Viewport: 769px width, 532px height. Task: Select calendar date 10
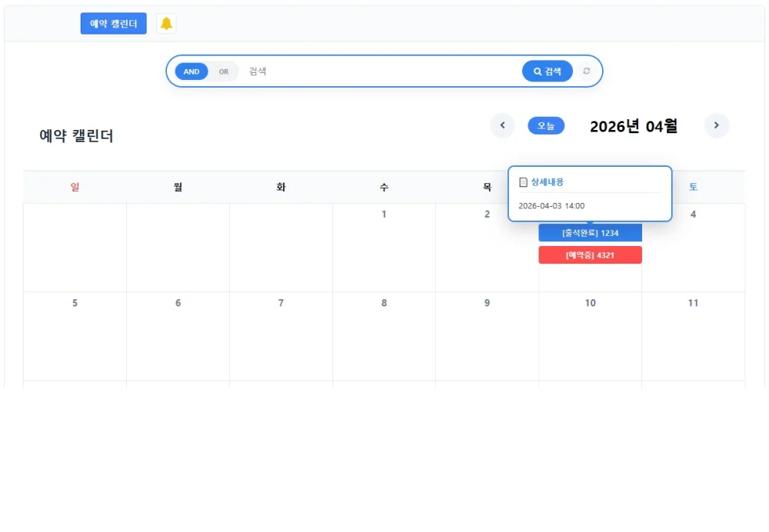pos(590,303)
